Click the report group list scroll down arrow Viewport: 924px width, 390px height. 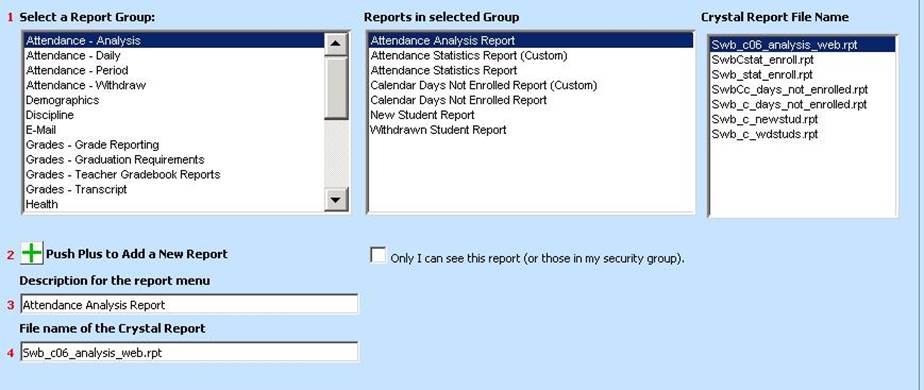[x=336, y=199]
